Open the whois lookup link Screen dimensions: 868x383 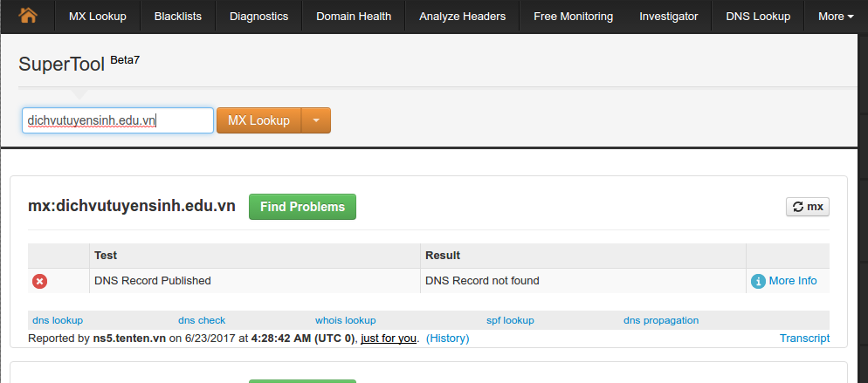click(x=346, y=320)
